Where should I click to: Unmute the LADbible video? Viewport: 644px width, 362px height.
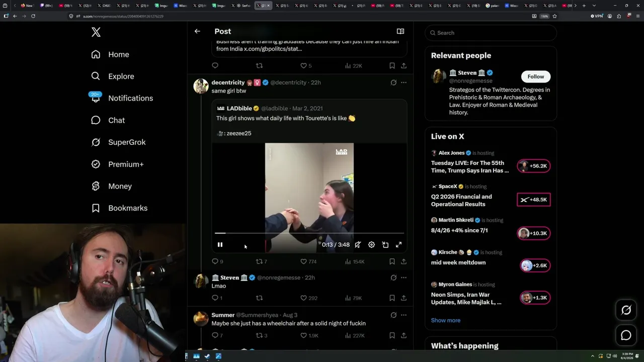358,245
